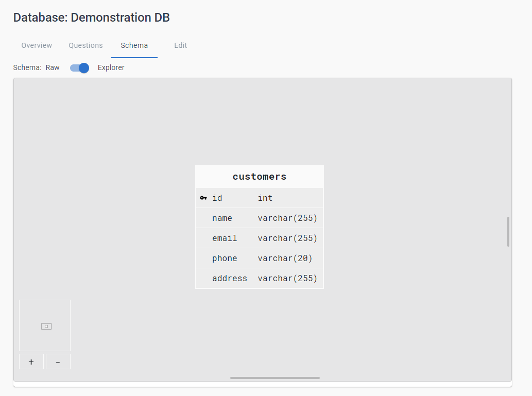The width and height of the screenshot is (532, 396).
Task: Click the primary key icon beside id
Action: point(203,198)
